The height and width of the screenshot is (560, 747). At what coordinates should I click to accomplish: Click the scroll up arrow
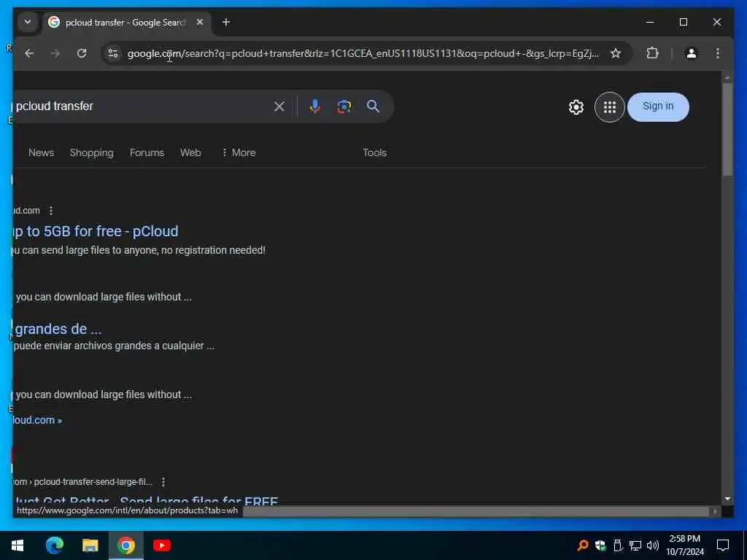pos(727,77)
